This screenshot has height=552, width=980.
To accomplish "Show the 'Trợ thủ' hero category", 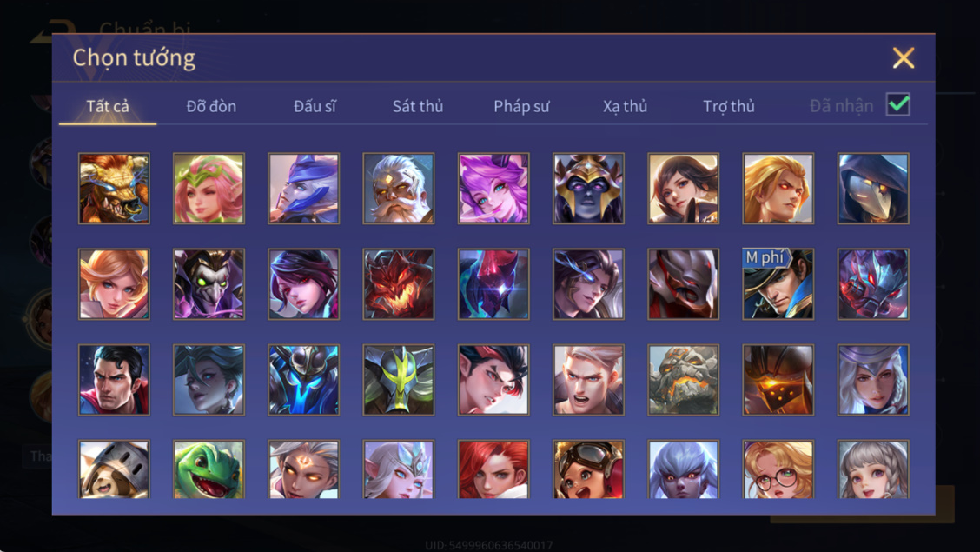I will tap(729, 106).
